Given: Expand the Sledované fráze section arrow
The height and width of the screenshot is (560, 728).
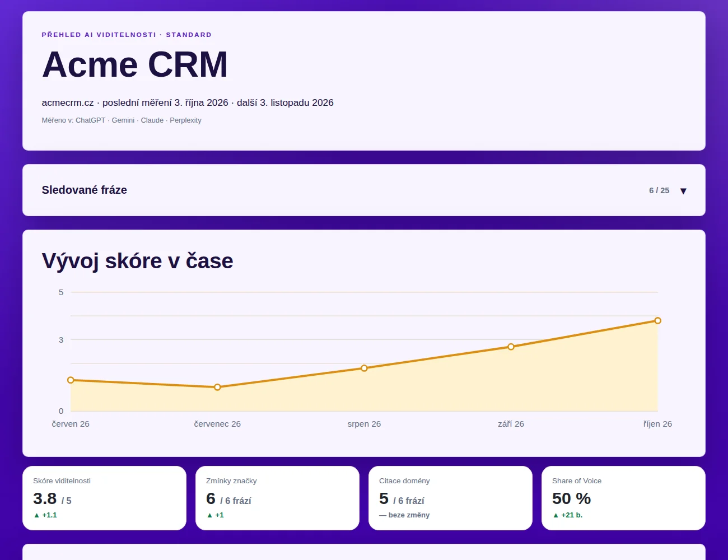Looking at the screenshot, I should click(x=683, y=191).
